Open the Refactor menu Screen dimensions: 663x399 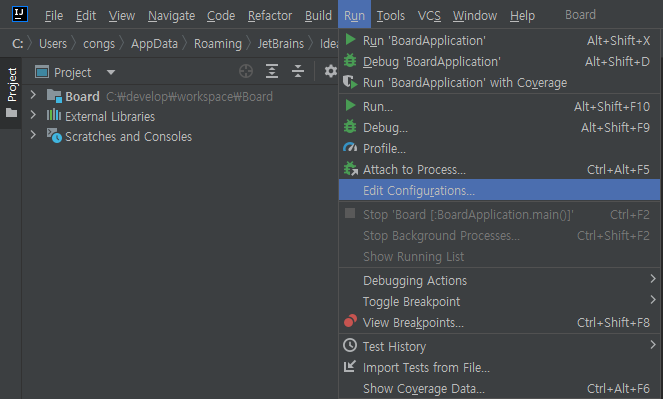pyautogui.click(x=270, y=16)
